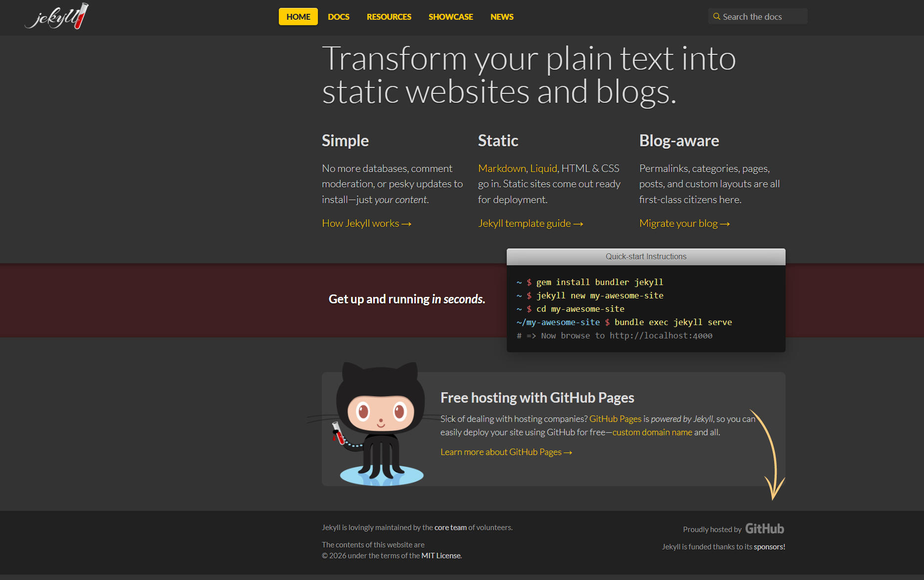
Task: Open Learn more about GitHub Pages
Action: coord(506,452)
